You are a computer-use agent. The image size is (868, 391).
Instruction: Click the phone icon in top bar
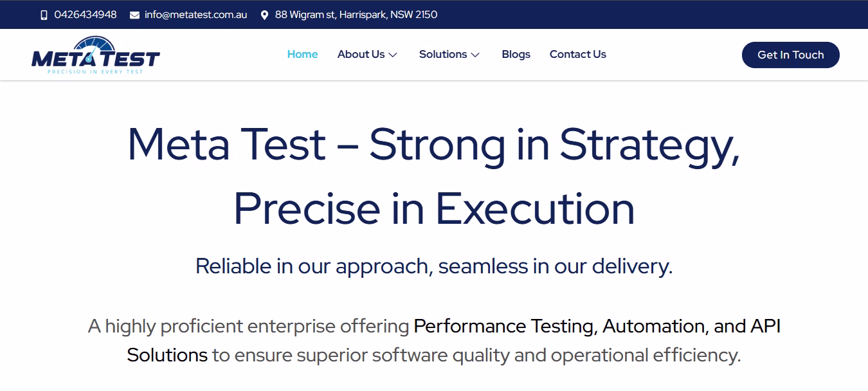coord(44,15)
